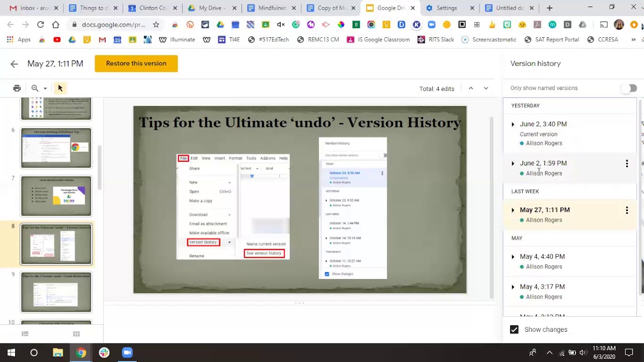This screenshot has height=362, width=644.
Task: Select the May 4, 4:40 PM version entry
Action: [570, 261]
